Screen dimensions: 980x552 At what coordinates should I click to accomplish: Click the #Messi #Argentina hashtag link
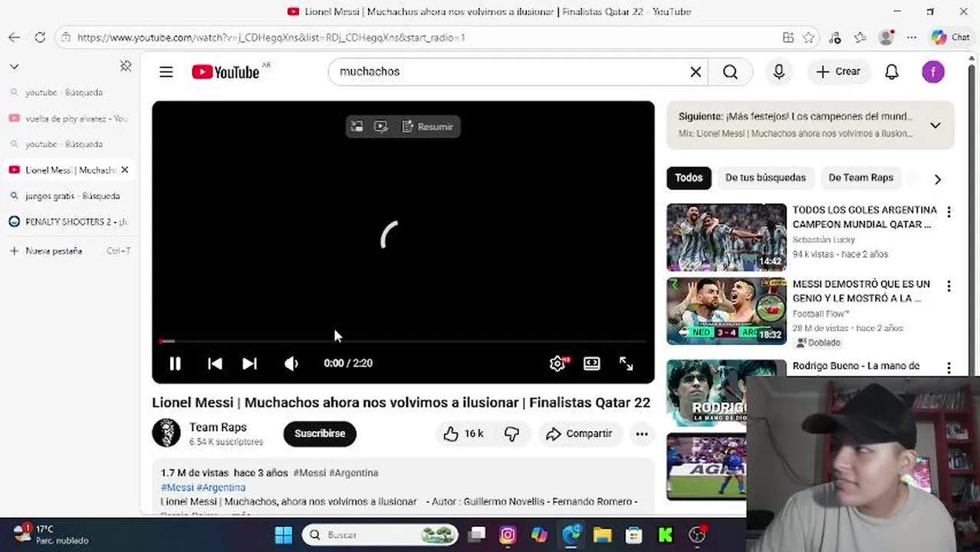pos(203,487)
